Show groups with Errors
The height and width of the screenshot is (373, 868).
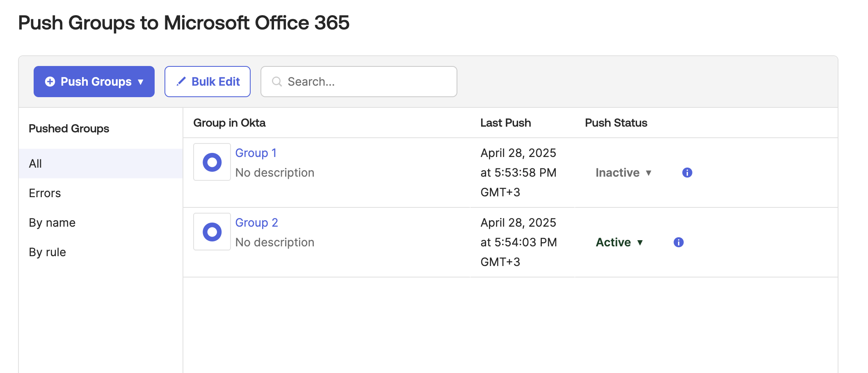tap(45, 193)
